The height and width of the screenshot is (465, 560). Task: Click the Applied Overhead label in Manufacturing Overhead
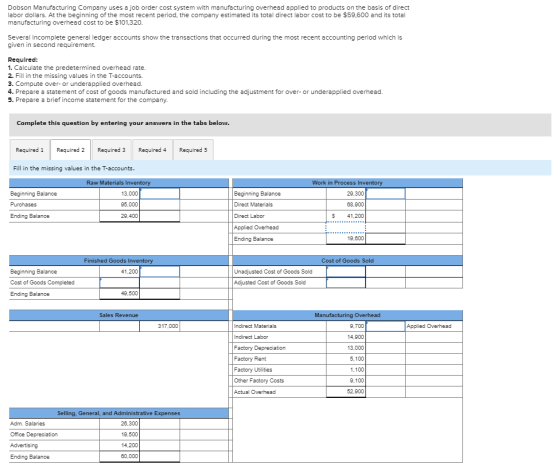[x=429, y=326]
